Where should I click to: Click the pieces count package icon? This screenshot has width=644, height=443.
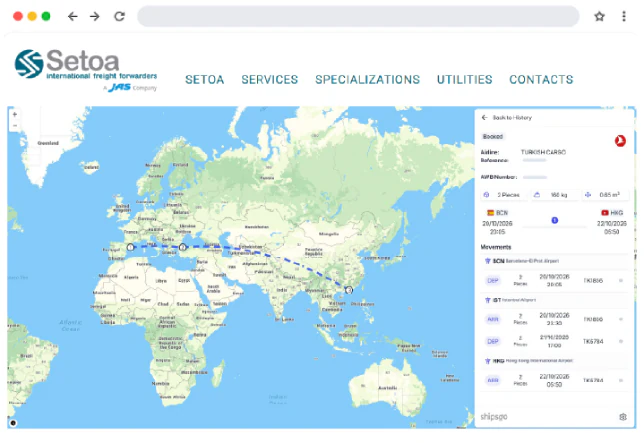(x=486, y=195)
